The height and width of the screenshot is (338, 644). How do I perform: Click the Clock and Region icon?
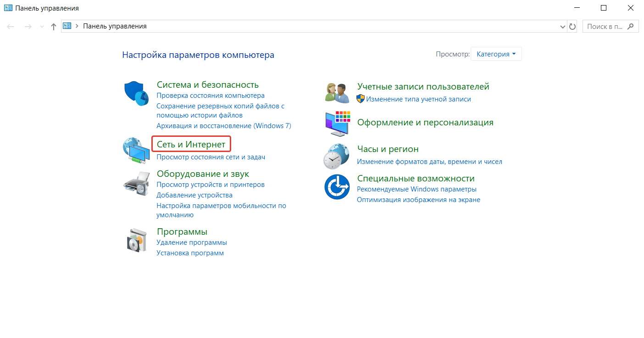click(337, 156)
